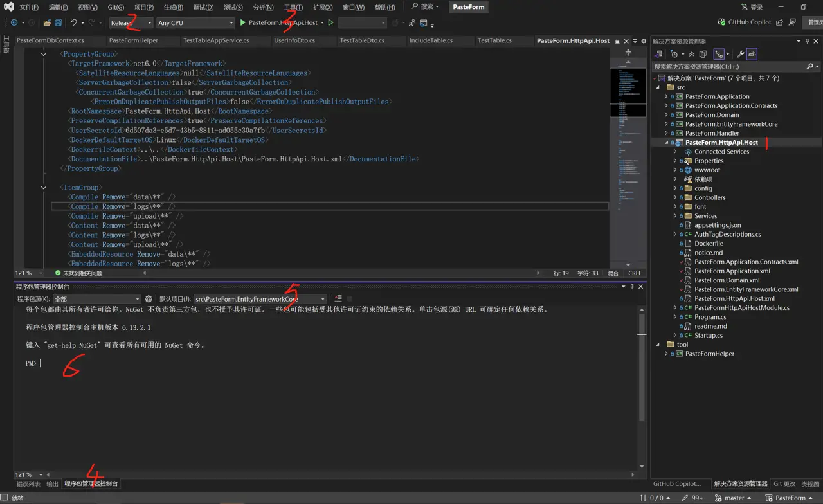823x504 pixels.
Task: Click the master branch status bar button
Action: 734,498
